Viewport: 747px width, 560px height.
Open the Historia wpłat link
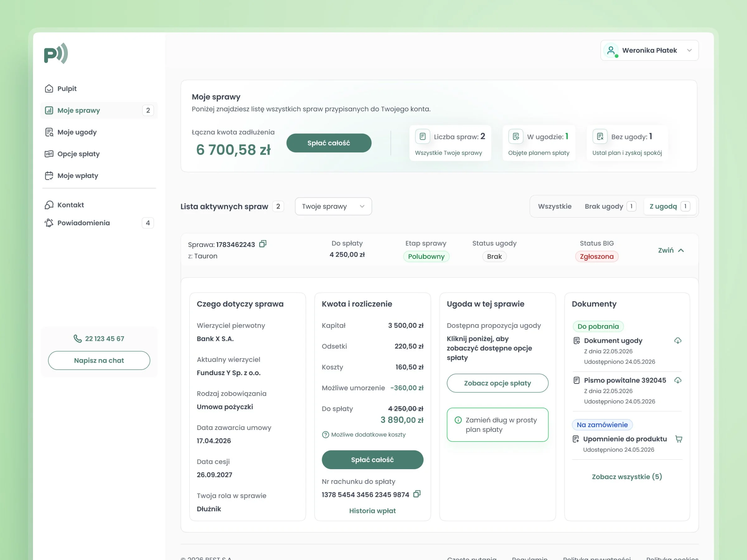coord(373,511)
